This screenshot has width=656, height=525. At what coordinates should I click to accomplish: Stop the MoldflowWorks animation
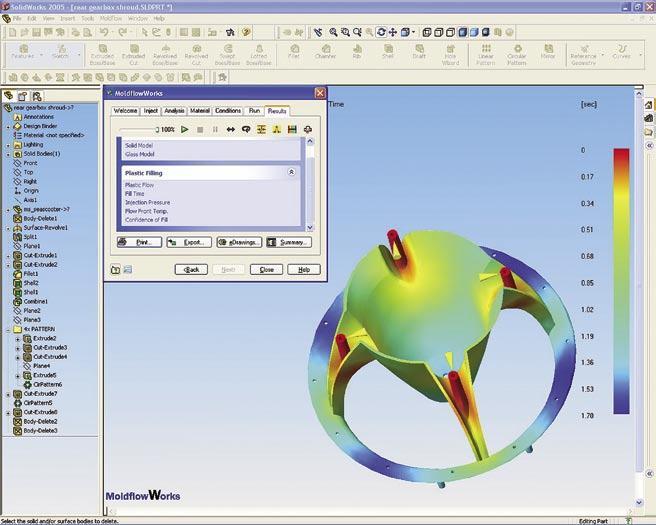(200, 130)
